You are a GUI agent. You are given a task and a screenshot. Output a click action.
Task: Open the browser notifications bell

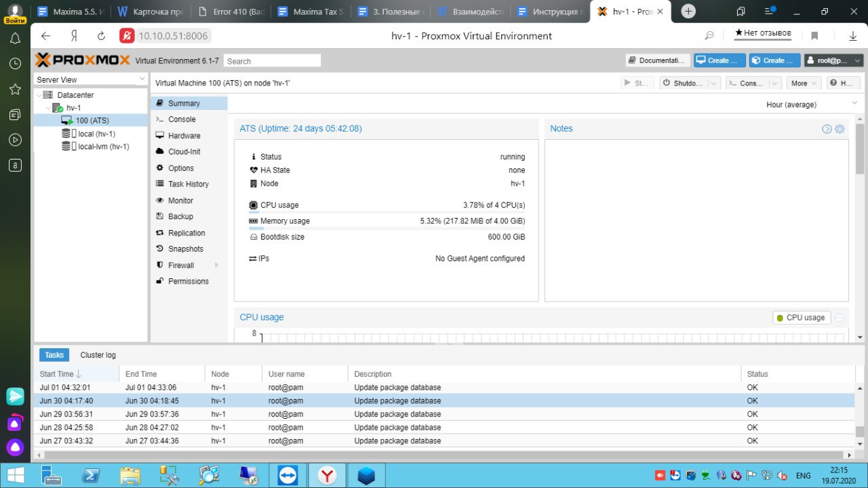coord(15,39)
